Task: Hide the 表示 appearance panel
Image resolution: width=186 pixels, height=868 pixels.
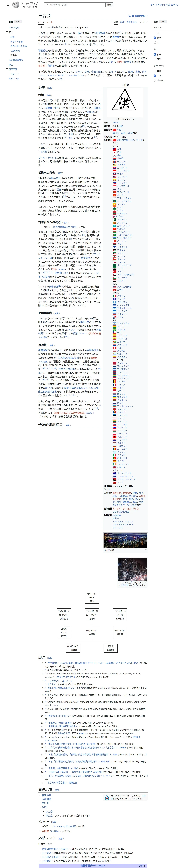Action: coord(163,22)
